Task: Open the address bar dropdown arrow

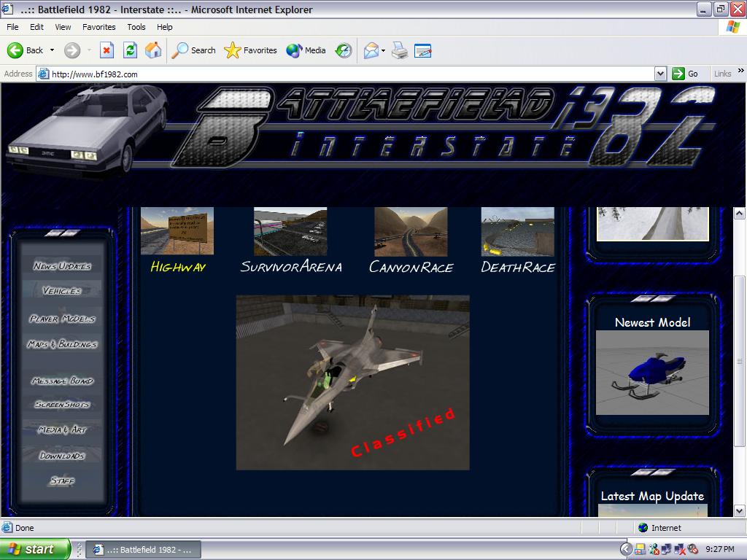Action: [x=660, y=74]
